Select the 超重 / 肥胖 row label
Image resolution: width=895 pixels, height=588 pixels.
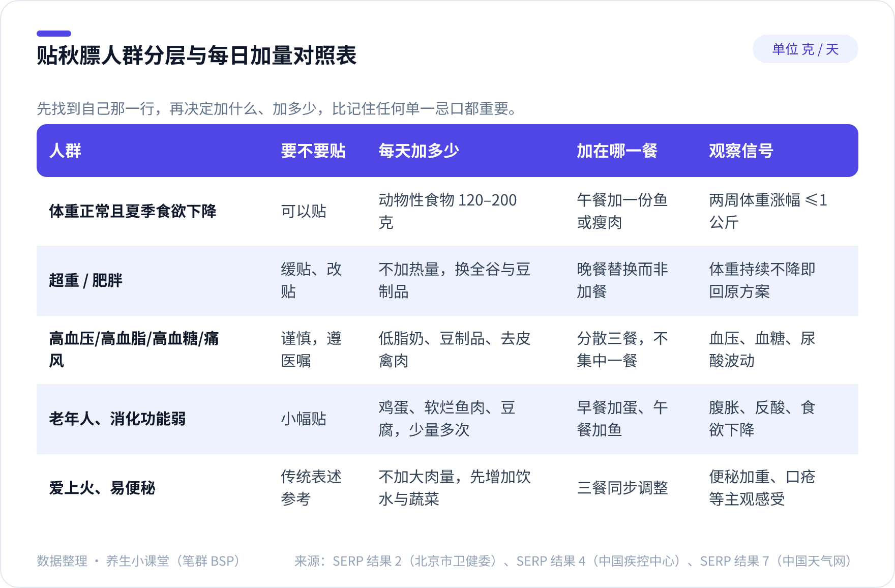[x=86, y=280]
